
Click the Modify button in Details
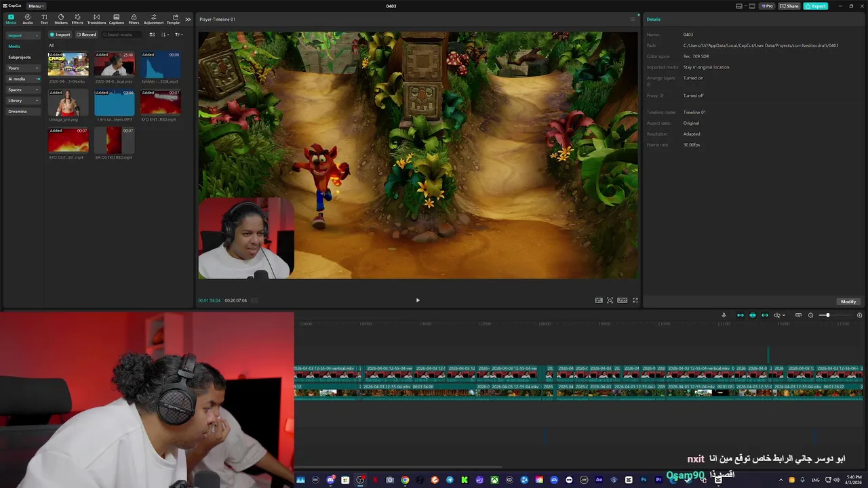click(x=848, y=302)
